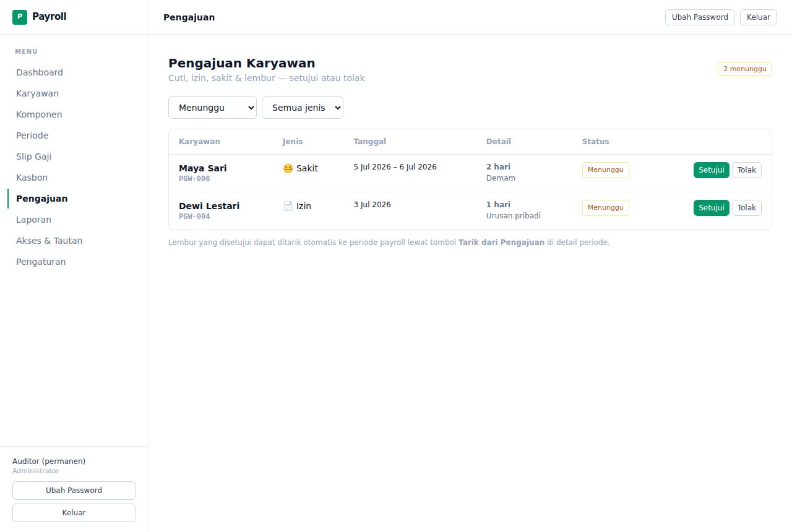Click Keluar button in the sidebar footer

(74, 513)
